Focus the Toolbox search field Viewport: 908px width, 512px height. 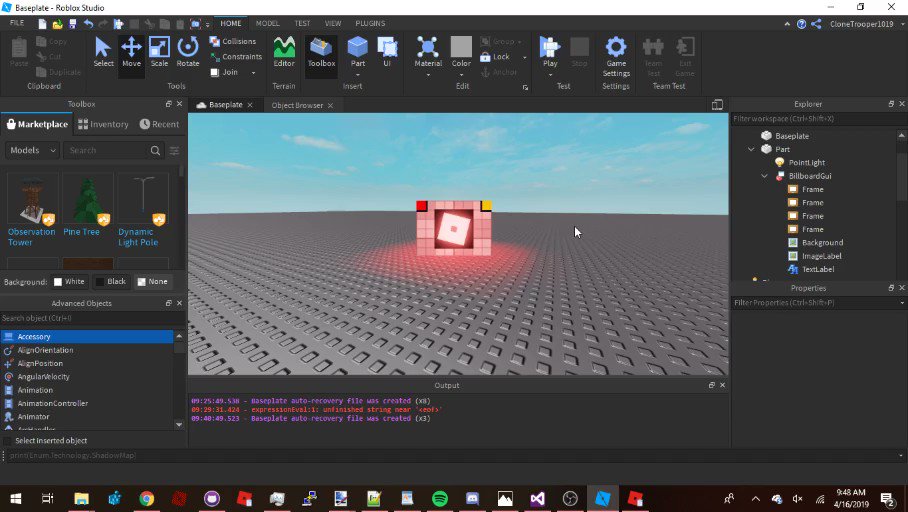click(x=106, y=151)
